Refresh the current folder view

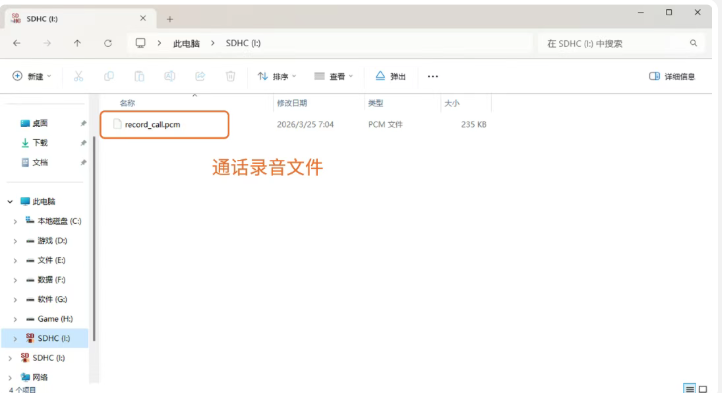108,43
